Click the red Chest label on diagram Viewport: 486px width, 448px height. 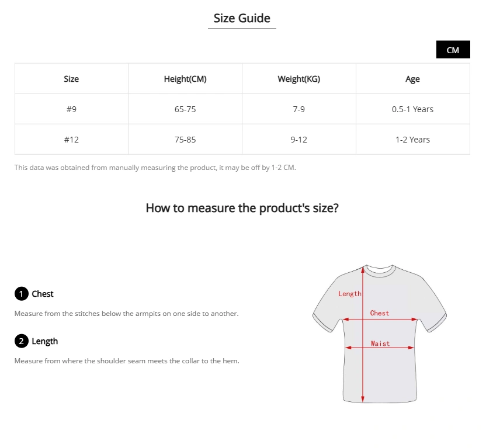coord(380,313)
